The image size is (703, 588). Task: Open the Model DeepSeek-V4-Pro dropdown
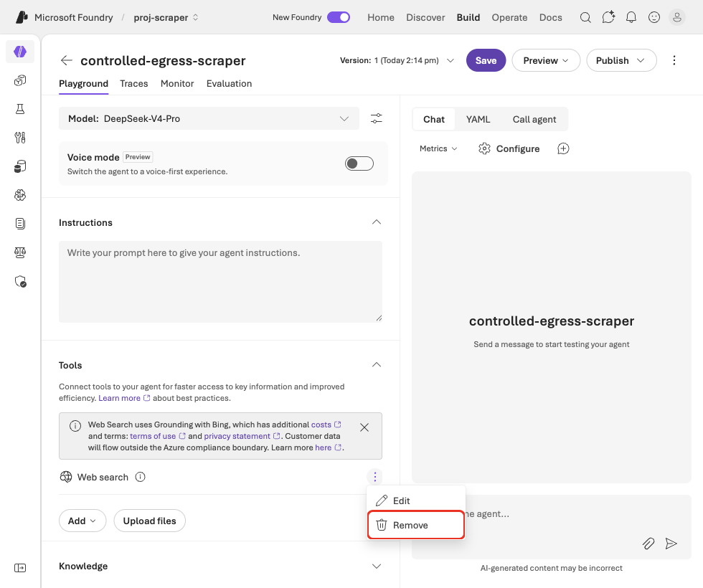coord(209,119)
